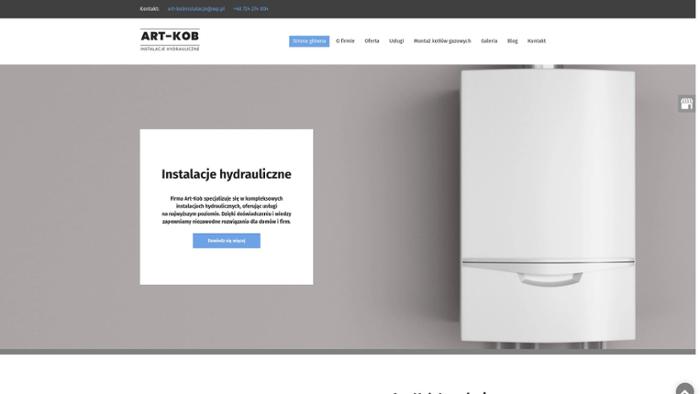Click the Firma Art-Kob description paragraph
This screenshot has height=394, width=700.
(226, 210)
